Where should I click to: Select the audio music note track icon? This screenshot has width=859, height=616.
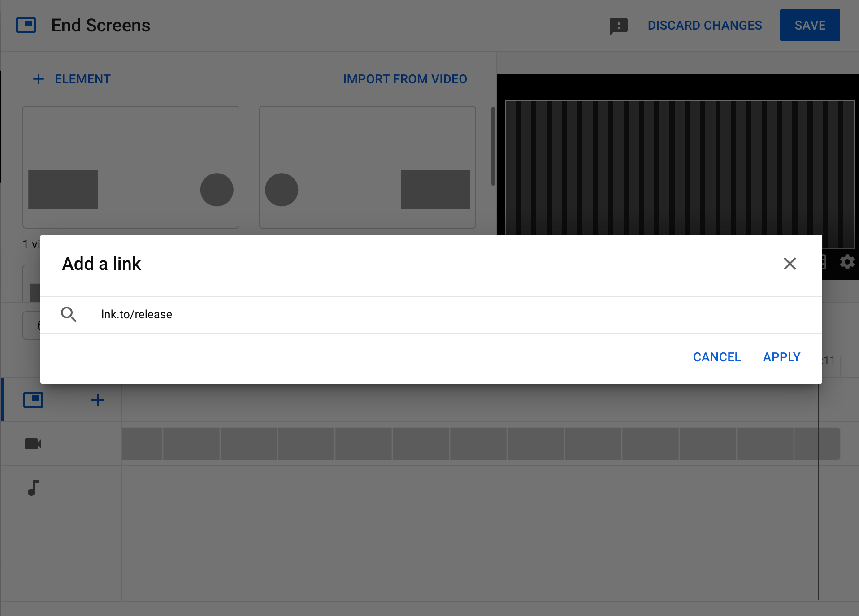coord(33,487)
